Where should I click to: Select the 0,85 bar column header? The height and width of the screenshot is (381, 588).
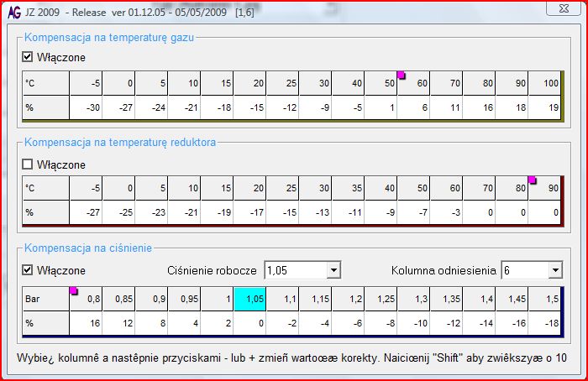click(118, 299)
